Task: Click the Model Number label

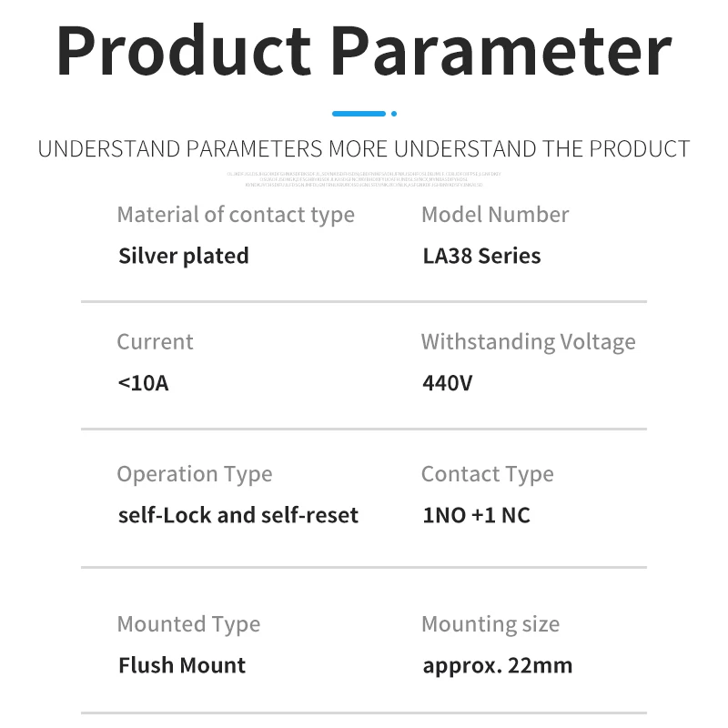Action: 495,215
